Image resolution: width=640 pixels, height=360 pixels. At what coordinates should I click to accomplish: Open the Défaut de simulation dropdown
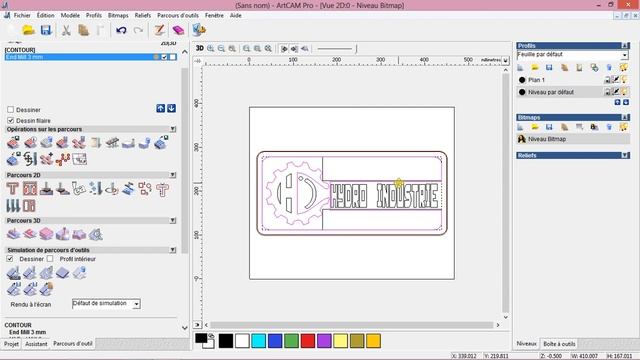click(137, 304)
